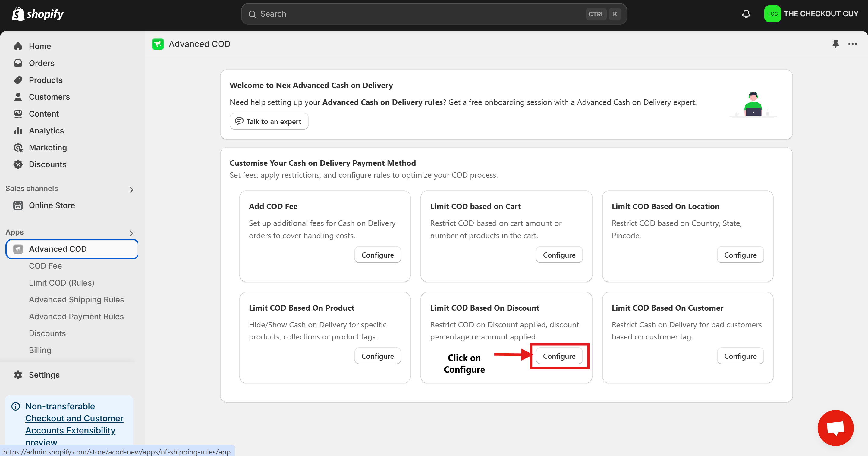Click the Advanced COD page title
Screen dimensions: 868x456
[200, 44]
